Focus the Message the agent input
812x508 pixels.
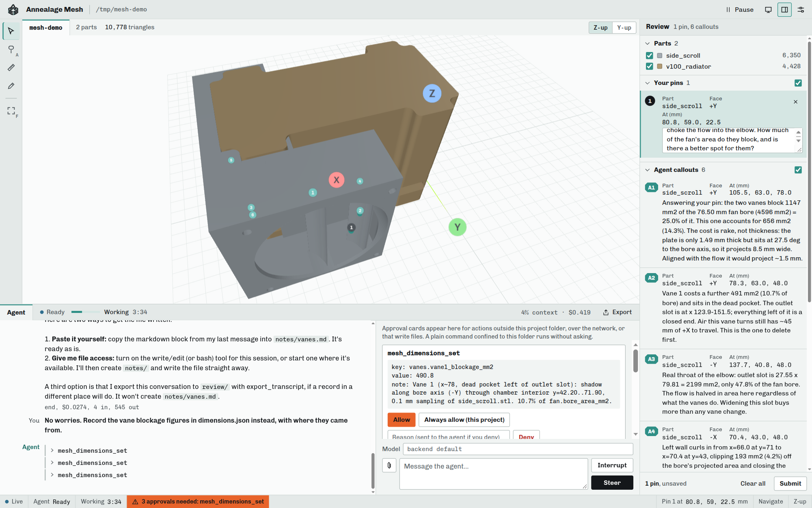[493, 474]
